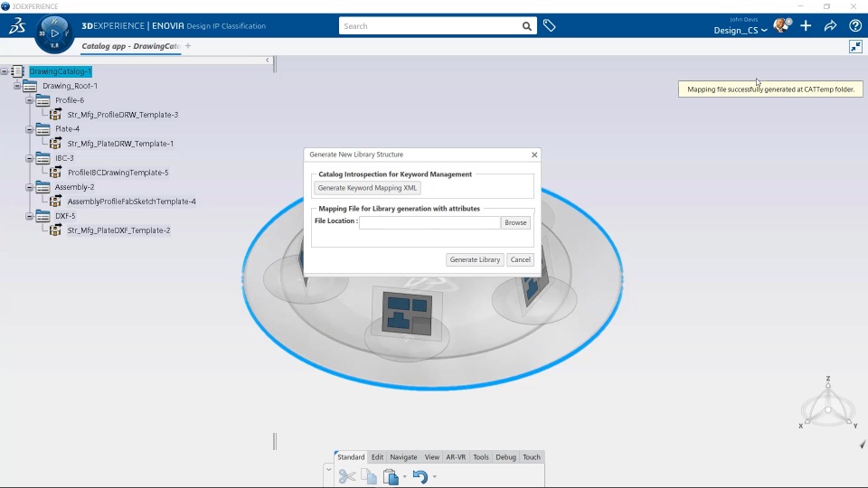Switch to the View tab
868x488 pixels.
coord(432,457)
